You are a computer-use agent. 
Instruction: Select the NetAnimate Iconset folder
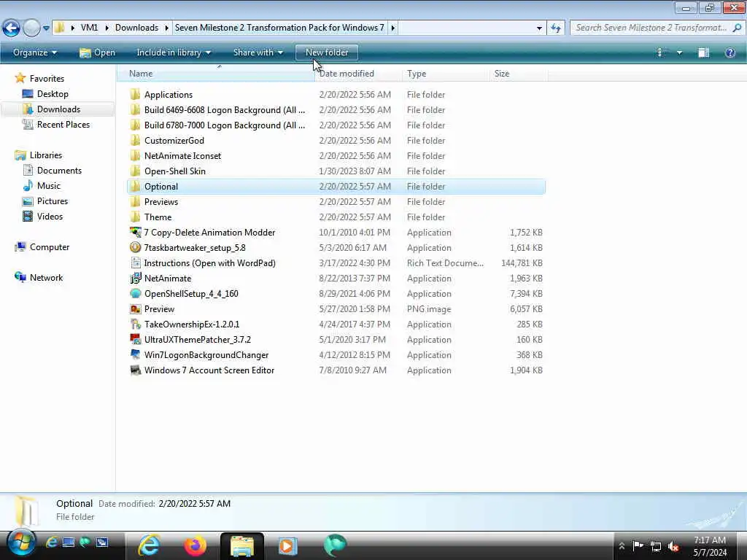tap(336, 156)
